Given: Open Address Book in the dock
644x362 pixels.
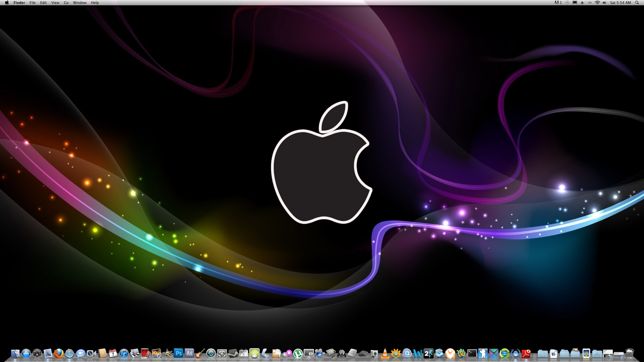Looking at the screenshot, I should 102,353.
